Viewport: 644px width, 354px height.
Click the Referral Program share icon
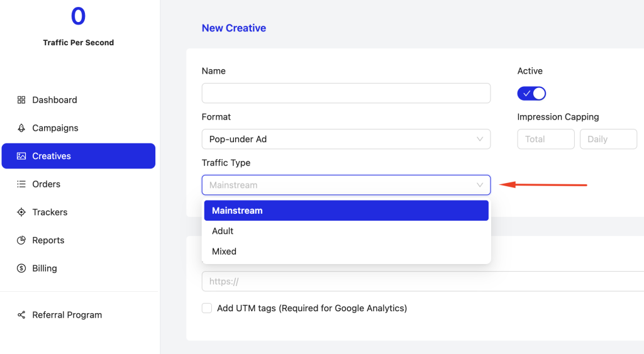point(21,315)
